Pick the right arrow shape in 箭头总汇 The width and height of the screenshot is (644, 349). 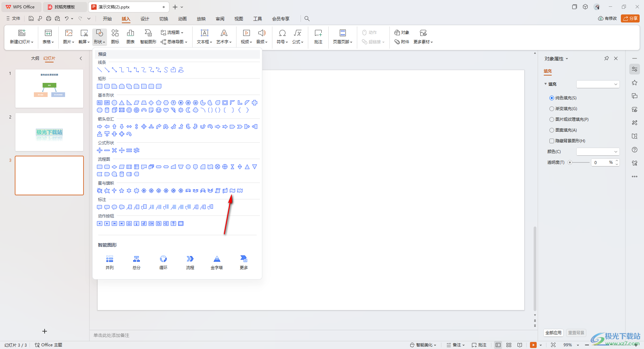(100, 127)
